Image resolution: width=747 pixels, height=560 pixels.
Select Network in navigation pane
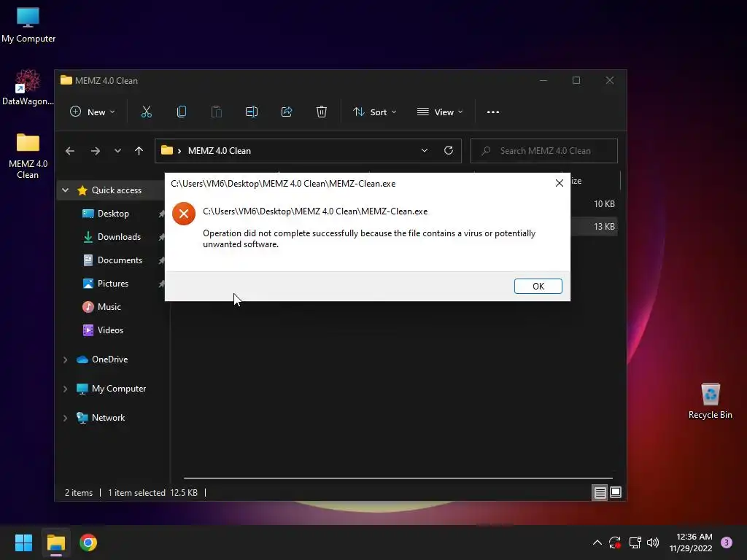click(108, 418)
